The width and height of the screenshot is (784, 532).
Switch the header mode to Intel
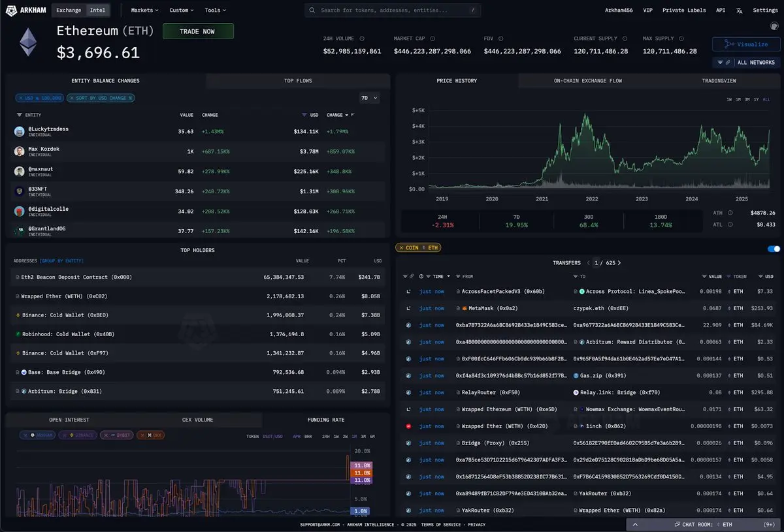[97, 10]
